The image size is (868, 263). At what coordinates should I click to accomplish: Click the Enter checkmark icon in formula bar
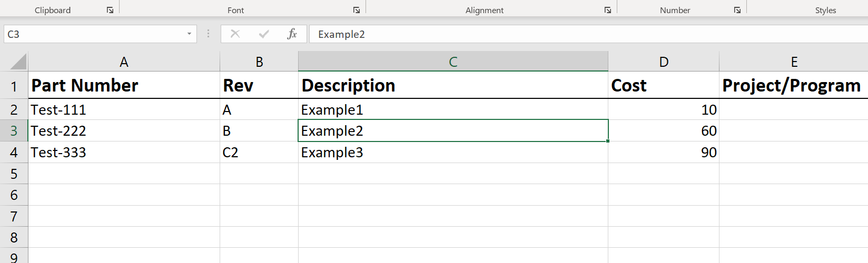click(x=264, y=34)
